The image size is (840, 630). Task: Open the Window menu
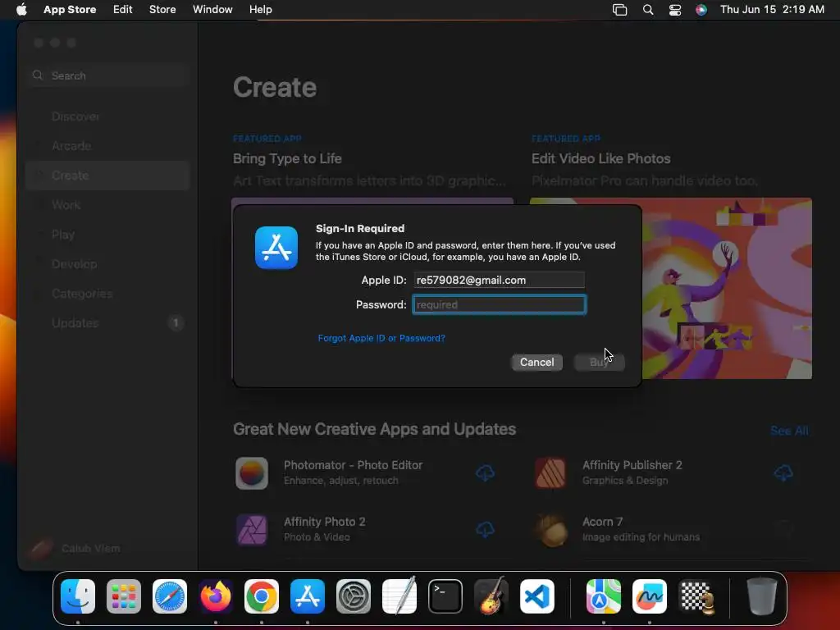pos(212,10)
